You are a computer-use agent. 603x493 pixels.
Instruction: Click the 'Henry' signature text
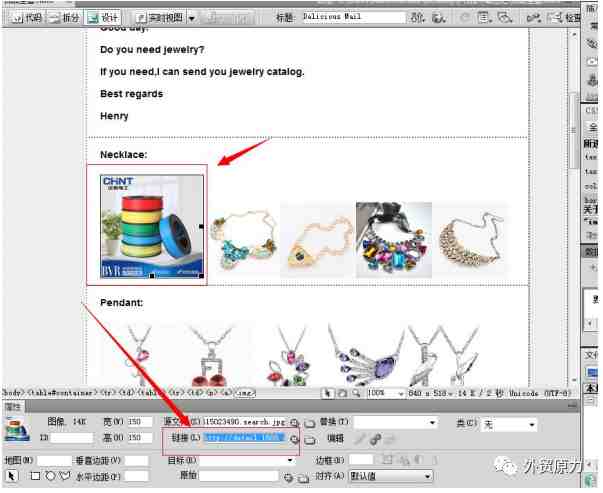point(114,116)
